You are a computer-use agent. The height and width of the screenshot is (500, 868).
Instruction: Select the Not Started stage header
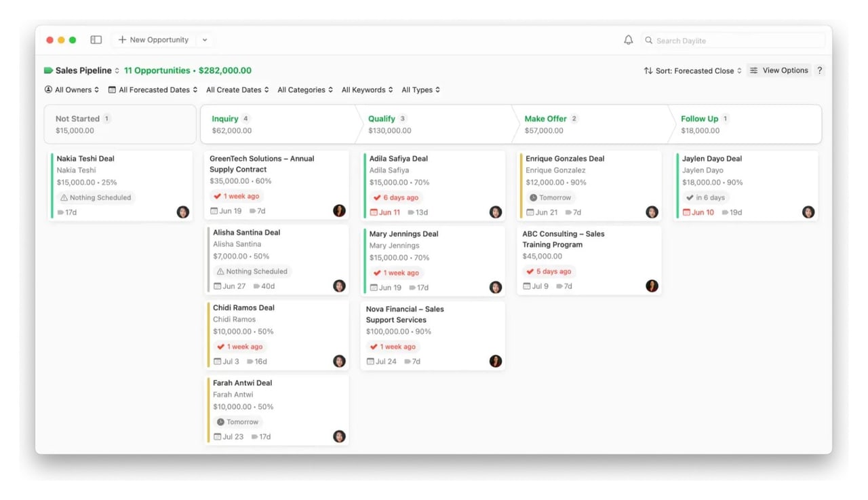[120, 124]
